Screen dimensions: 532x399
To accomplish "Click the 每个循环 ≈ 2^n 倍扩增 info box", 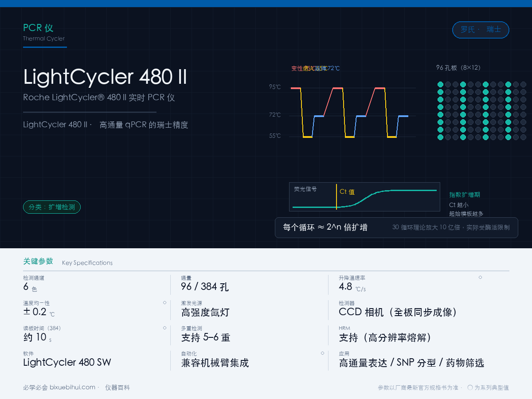I will coord(396,227).
